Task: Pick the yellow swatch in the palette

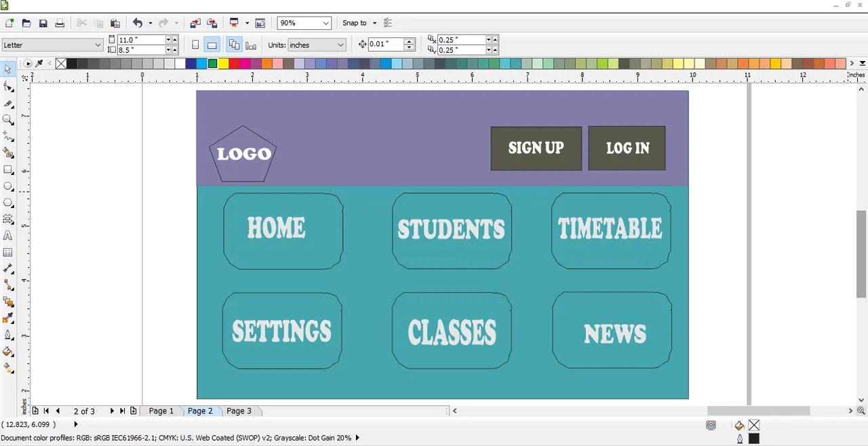Action: click(223, 64)
